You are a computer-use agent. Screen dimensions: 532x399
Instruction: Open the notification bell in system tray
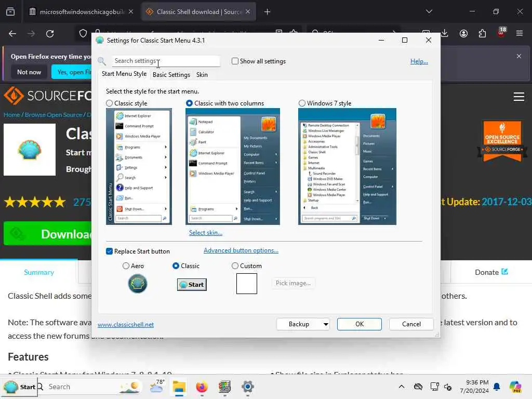tap(497, 387)
